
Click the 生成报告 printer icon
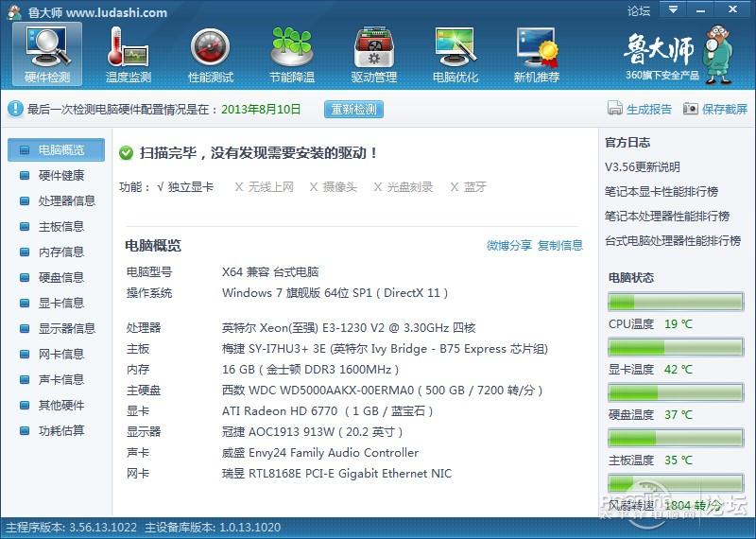615,109
